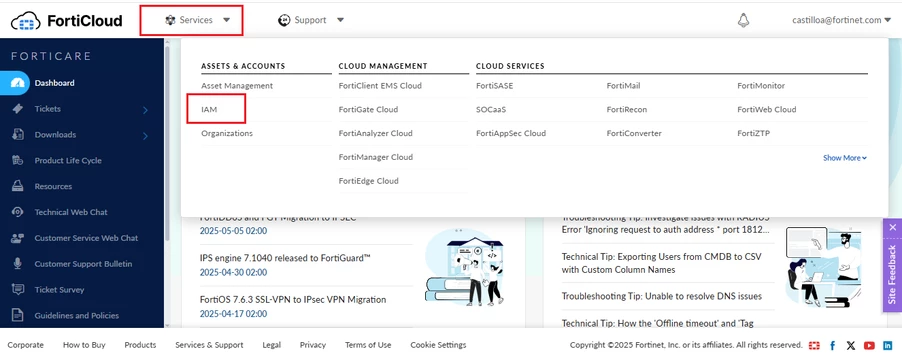Click the red Fortinet icon in footer

click(814, 346)
